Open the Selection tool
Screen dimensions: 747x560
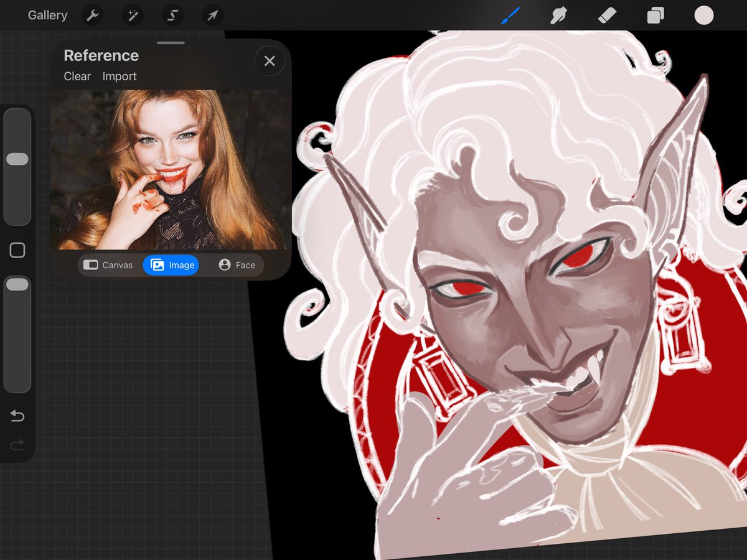tap(172, 16)
